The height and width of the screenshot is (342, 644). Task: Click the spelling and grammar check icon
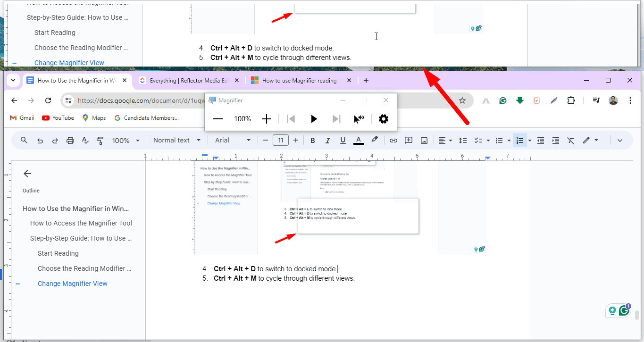point(85,140)
